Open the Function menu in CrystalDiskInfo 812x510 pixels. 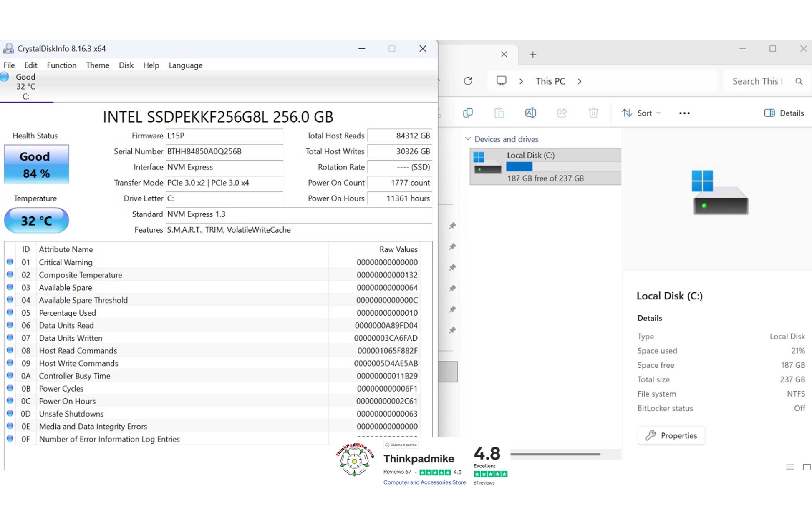click(x=61, y=65)
